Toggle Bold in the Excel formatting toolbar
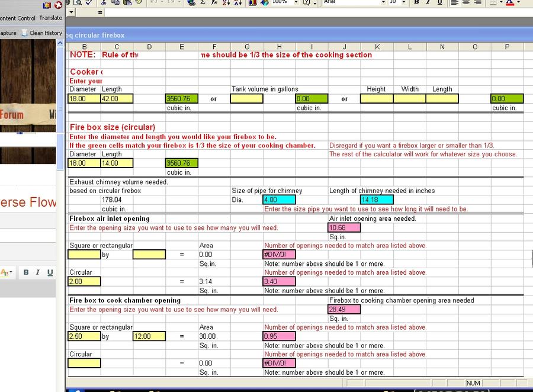Screen dimensions: 533x392 (x=416, y=2)
